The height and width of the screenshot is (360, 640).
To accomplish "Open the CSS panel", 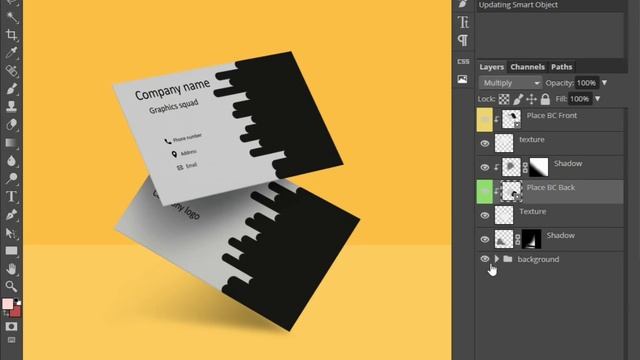I will (x=463, y=62).
